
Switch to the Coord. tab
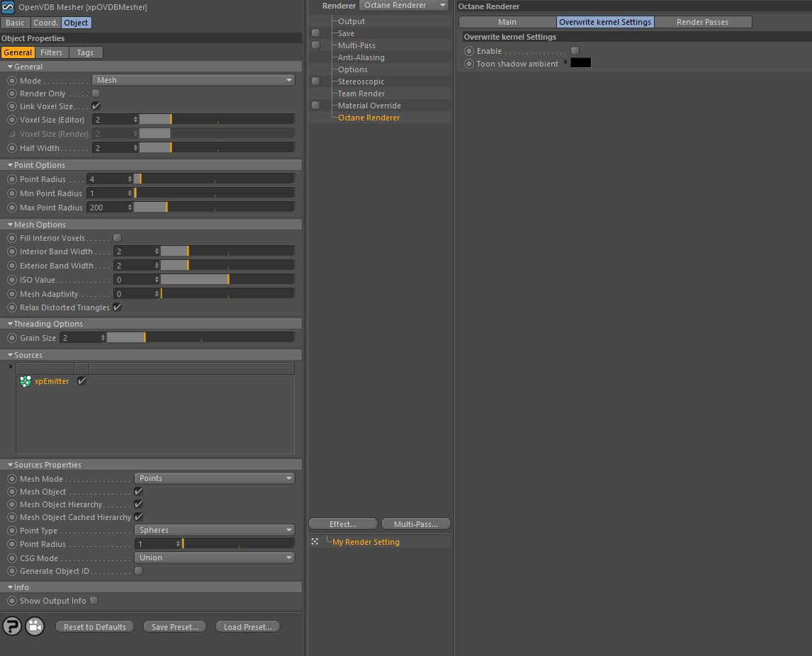point(45,23)
